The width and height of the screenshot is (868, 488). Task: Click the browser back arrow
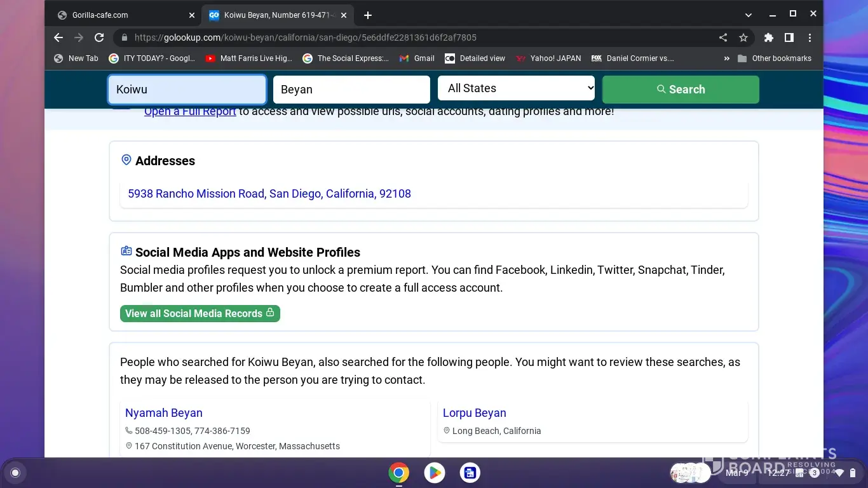click(x=58, y=37)
